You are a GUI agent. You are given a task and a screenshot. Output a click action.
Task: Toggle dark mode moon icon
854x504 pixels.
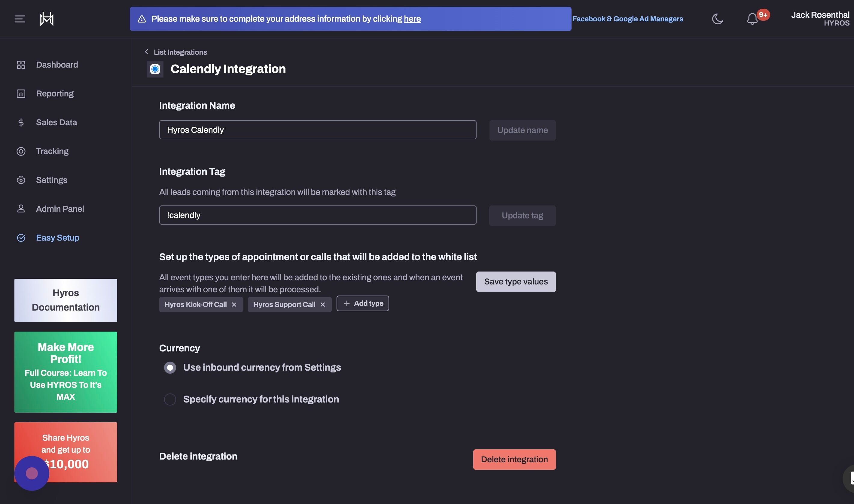pos(717,19)
